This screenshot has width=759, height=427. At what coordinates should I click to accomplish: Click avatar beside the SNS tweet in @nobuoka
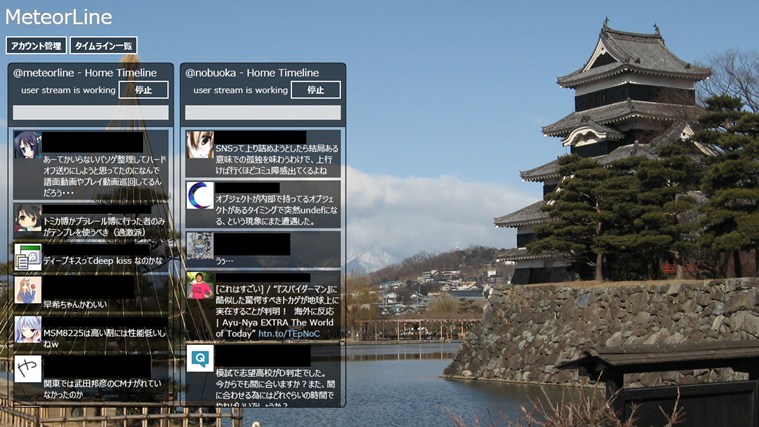coord(200,145)
